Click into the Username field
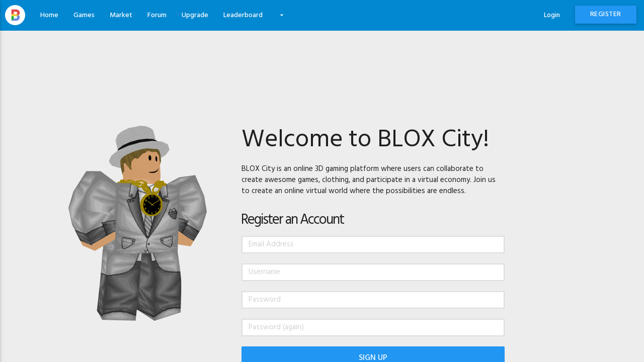Viewport: 644px width, 362px height. (373, 272)
